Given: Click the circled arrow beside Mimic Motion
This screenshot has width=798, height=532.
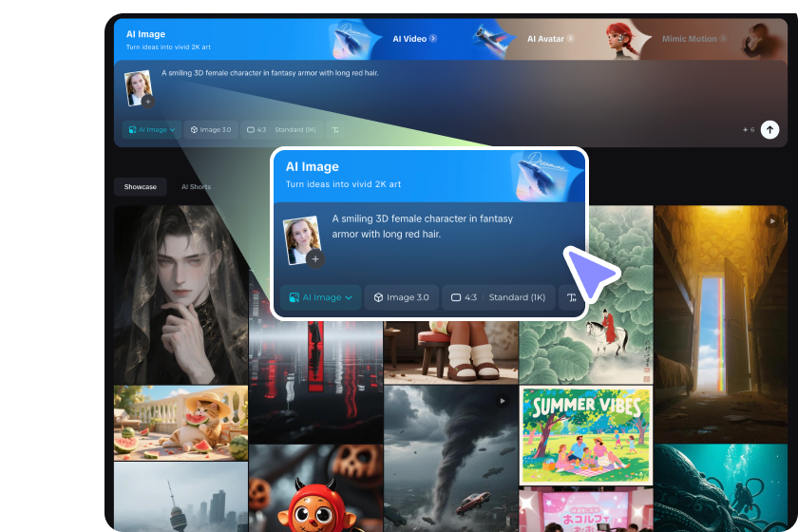Looking at the screenshot, I should (x=723, y=38).
